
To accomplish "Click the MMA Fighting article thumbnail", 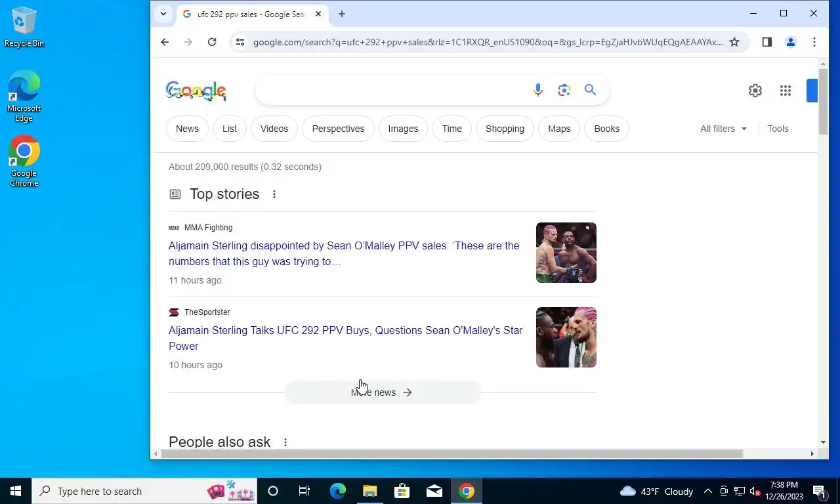I will coord(566,253).
